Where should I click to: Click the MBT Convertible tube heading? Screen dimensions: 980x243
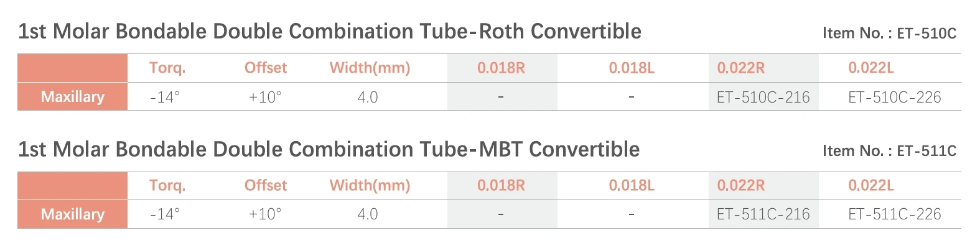[329, 149]
